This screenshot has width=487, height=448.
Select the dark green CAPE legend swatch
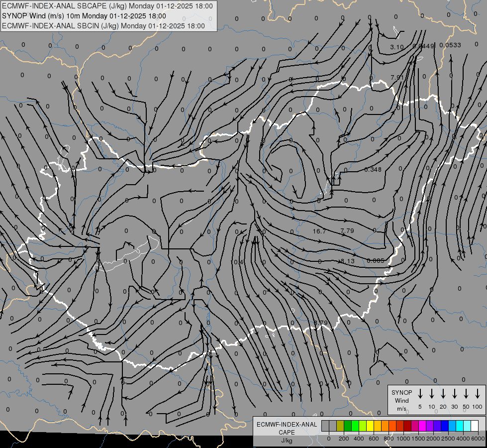tap(348, 426)
